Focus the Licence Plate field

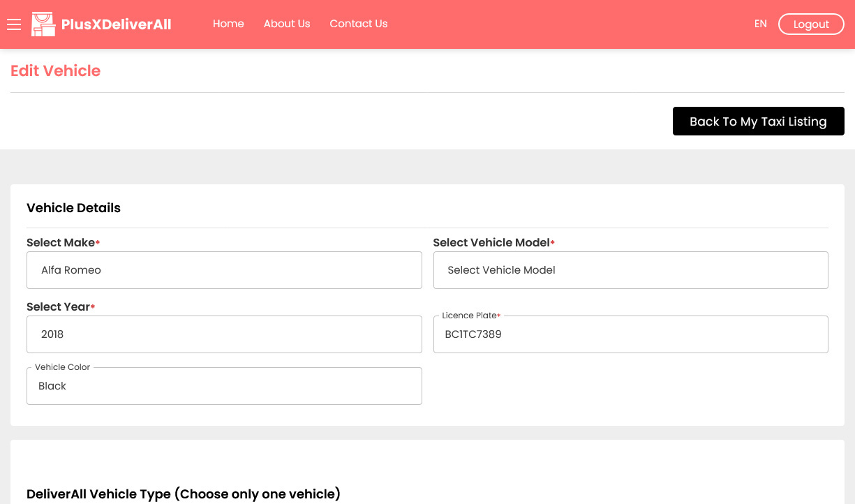click(631, 334)
